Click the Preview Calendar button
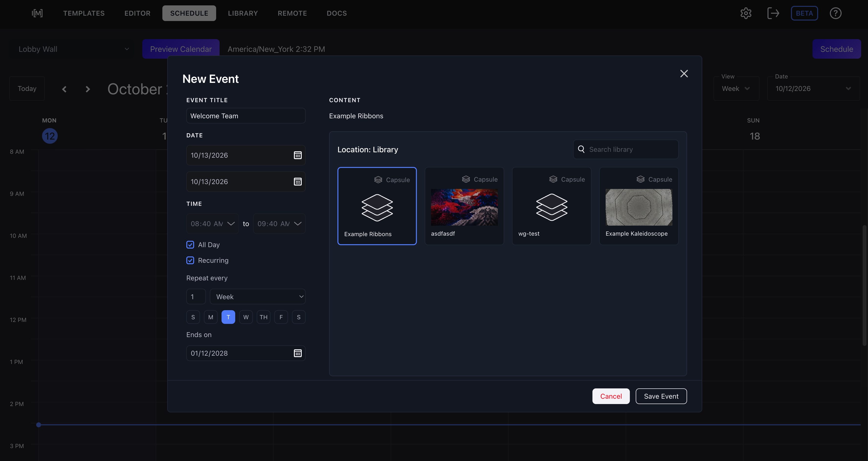Screen dimensions: 868x461 [181, 49]
